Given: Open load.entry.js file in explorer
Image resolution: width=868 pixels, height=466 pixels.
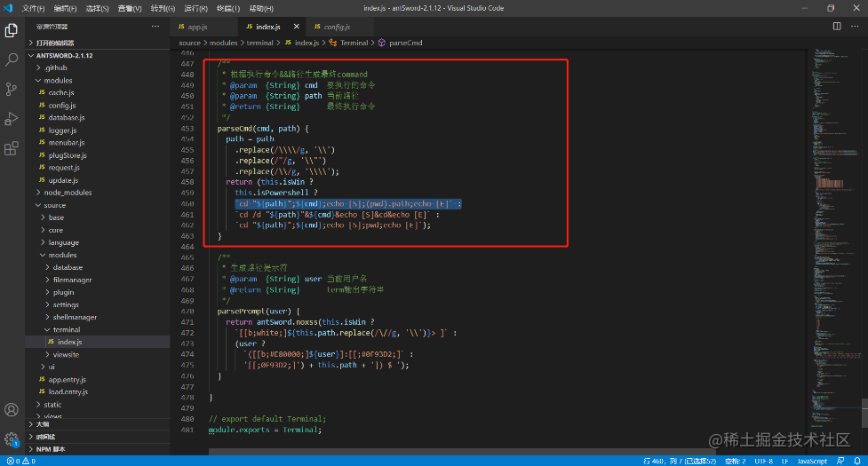Looking at the screenshot, I should coord(68,391).
